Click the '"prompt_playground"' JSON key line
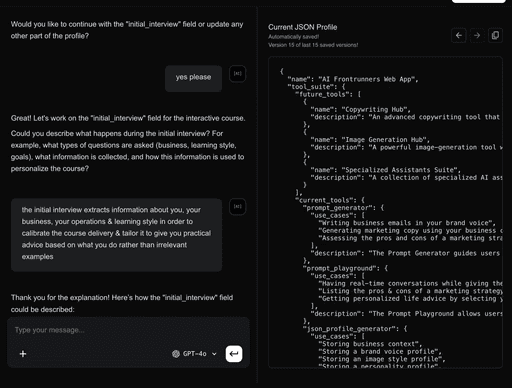This screenshot has height=388, width=512. (345, 268)
